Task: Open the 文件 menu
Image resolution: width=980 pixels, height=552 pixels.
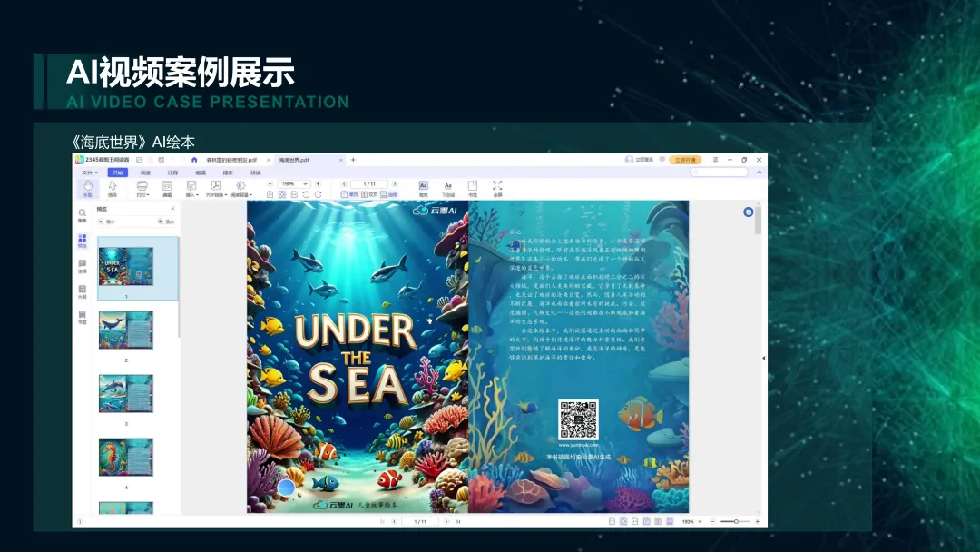Action: [89, 172]
